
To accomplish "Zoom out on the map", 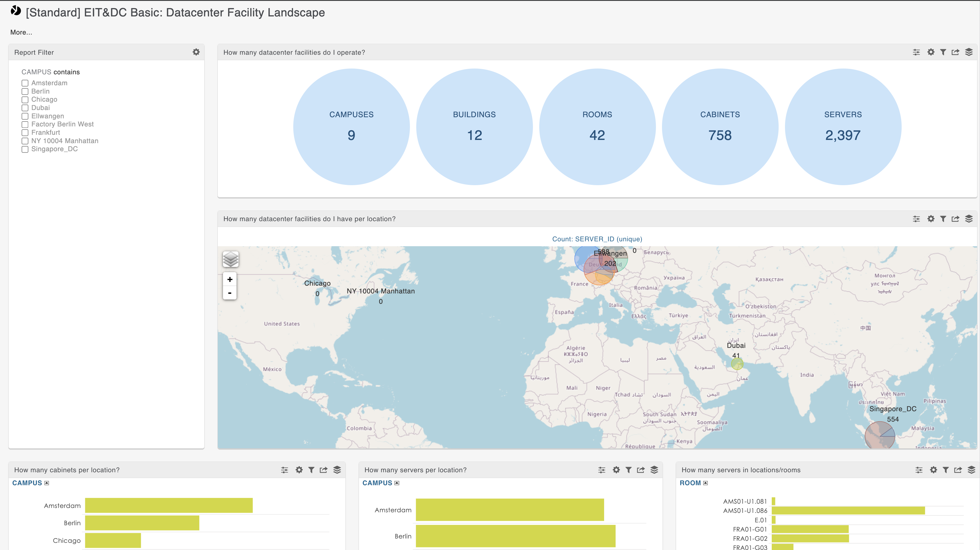I will (x=230, y=293).
